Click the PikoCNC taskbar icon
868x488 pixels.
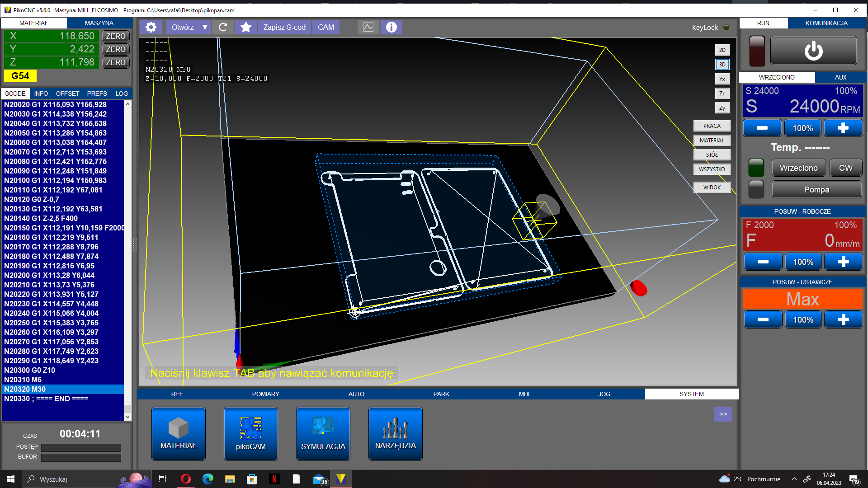[x=341, y=479]
